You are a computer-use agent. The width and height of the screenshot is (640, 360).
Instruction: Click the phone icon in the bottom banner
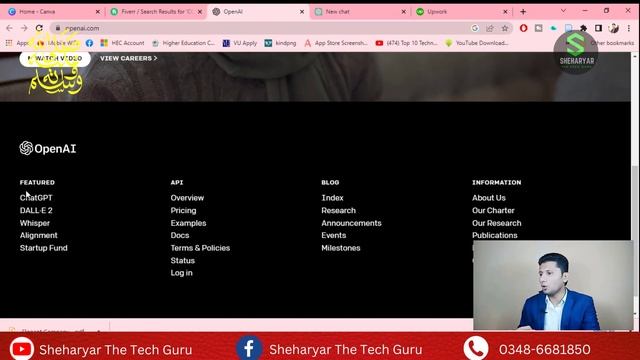tap(476, 349)
